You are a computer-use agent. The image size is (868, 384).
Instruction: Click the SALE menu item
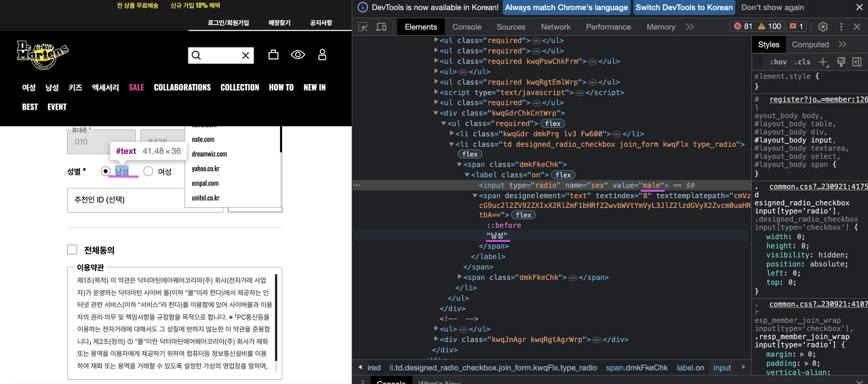tap(136, 87)
